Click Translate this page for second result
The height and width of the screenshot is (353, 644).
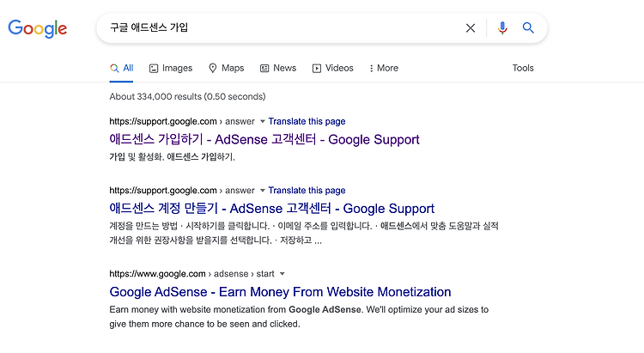coord(307,191)
